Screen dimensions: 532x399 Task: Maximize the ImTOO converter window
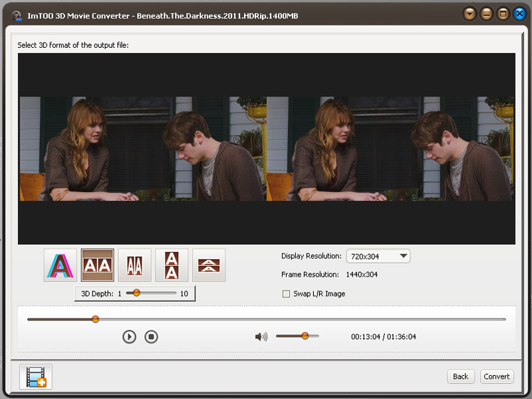point(503,14)
